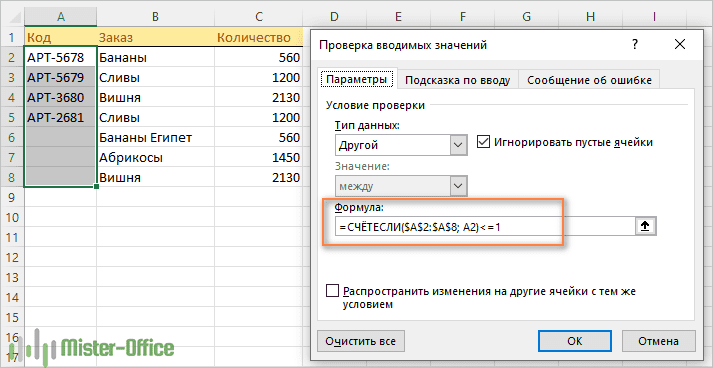Open the Значение dropdown showing между
713x368 pixels.
click(x=458, y=186)
